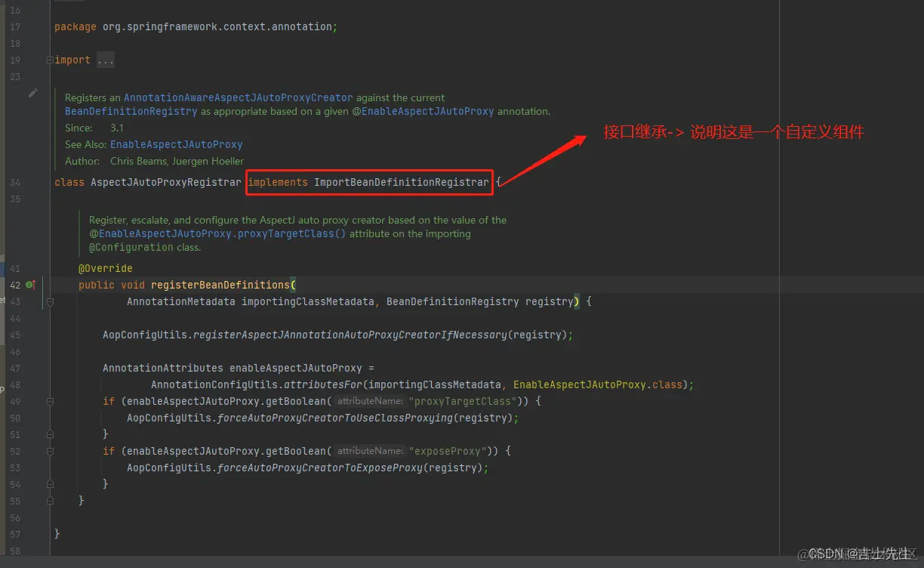Image resolution: width=924 pixels, height=568 pixels.
Task: Click the AopConfigUtils class reference on line 45
Action: (145, 335)
